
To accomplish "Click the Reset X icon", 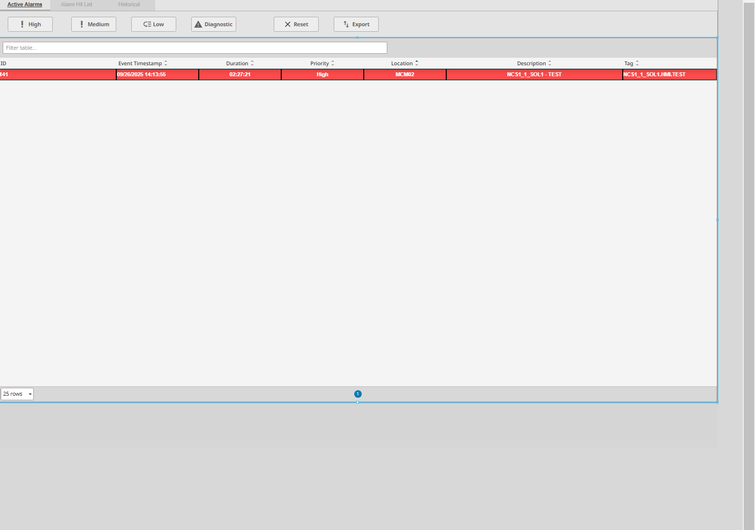I will click(x=288, y=24).
